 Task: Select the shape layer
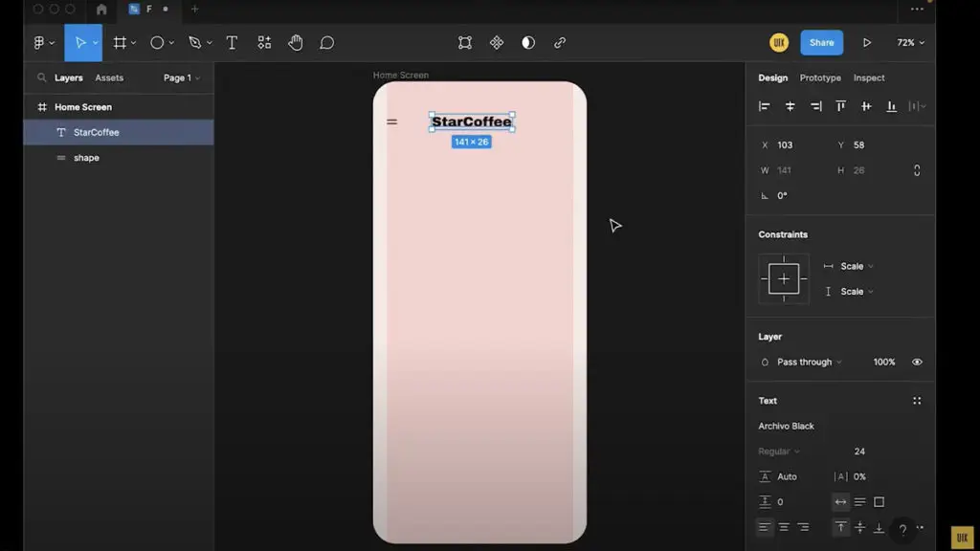pos(86,158)
